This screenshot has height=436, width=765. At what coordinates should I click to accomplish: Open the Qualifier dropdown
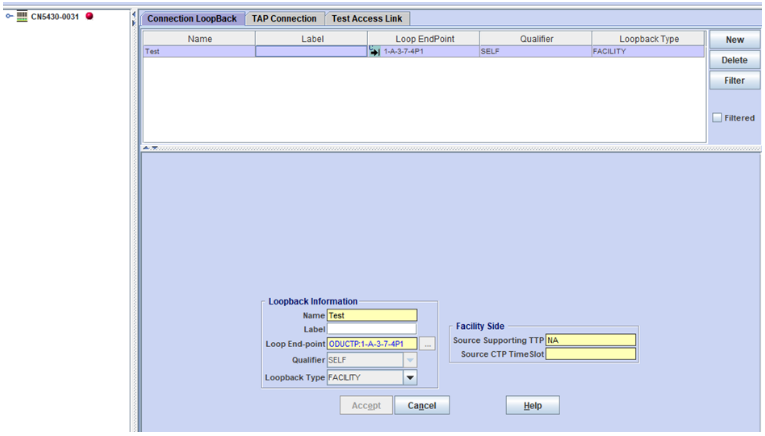click(x=409, y=360)
